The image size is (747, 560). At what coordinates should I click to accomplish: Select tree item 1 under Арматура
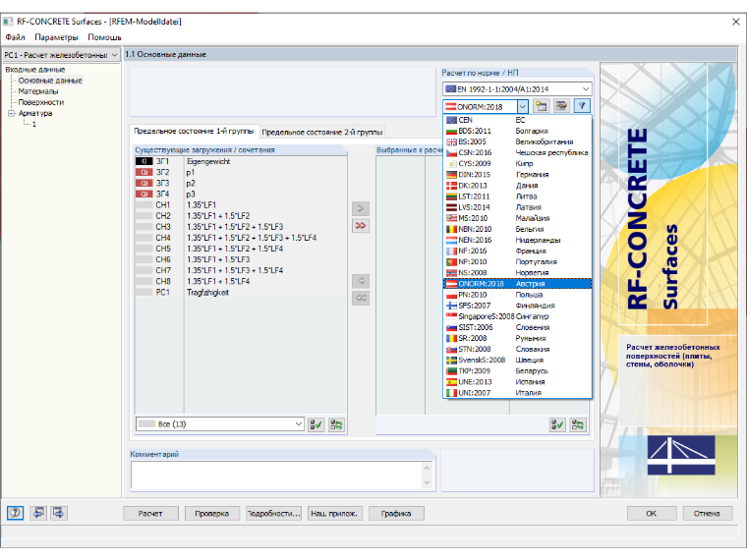[x=33, y=125]
